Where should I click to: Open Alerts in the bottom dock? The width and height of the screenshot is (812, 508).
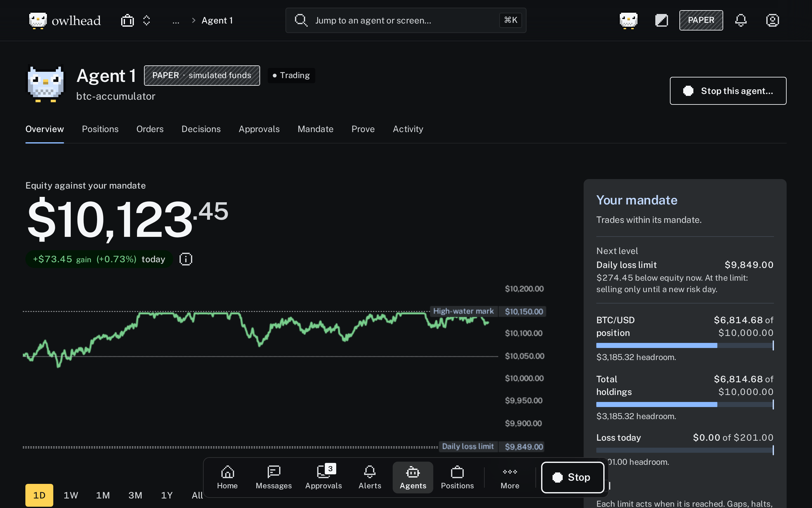370,477
